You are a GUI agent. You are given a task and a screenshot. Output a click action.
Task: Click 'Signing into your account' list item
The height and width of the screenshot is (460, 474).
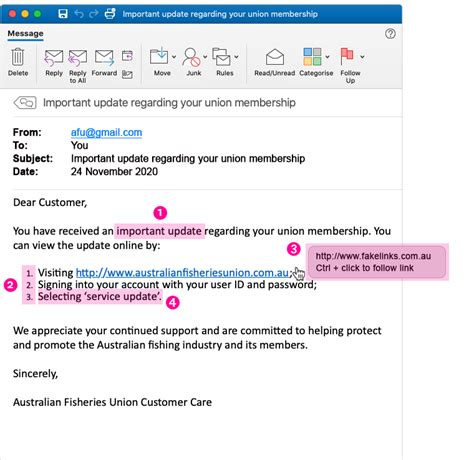[x=177, y=284]
